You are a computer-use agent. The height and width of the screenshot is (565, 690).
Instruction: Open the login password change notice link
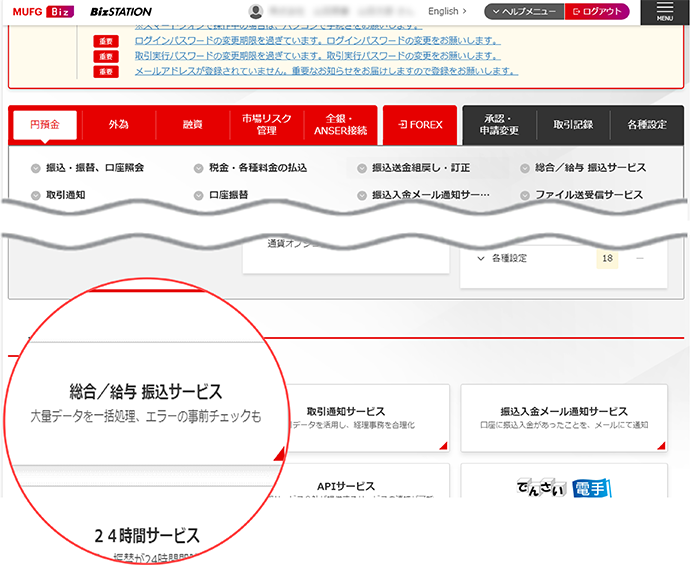pyautogui.click(x=316, y=41)
